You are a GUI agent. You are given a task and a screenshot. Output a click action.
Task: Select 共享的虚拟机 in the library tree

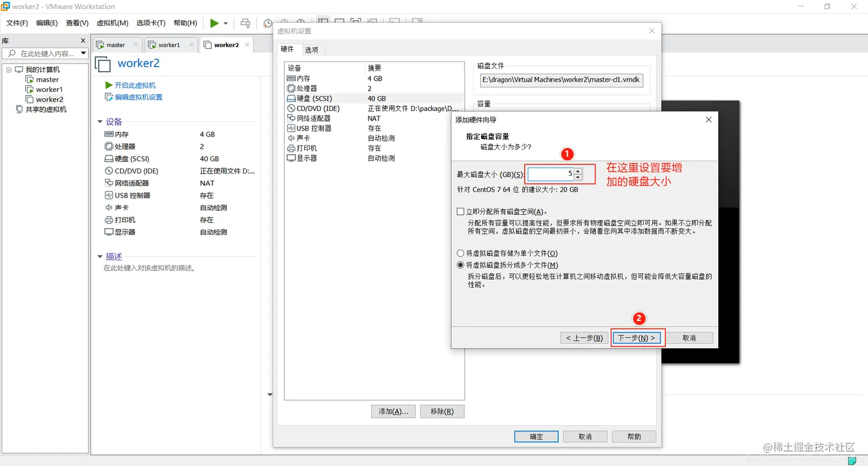tap(46, 109)
